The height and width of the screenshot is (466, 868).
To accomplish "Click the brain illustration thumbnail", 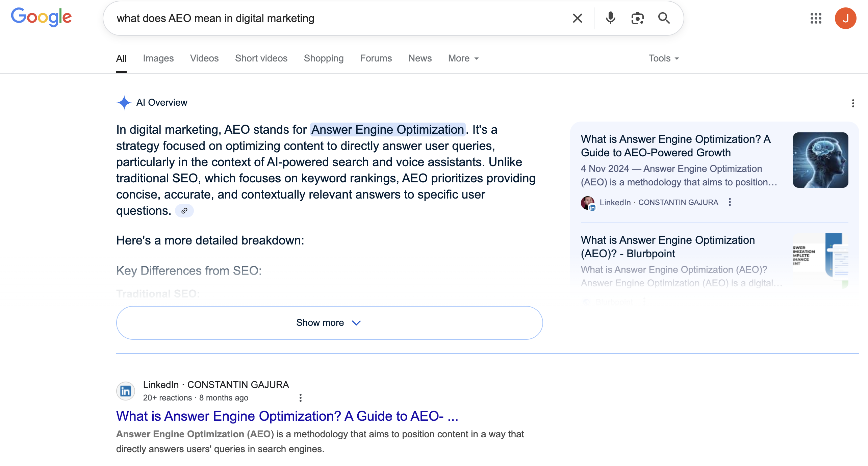I will (x=820, y=160).
